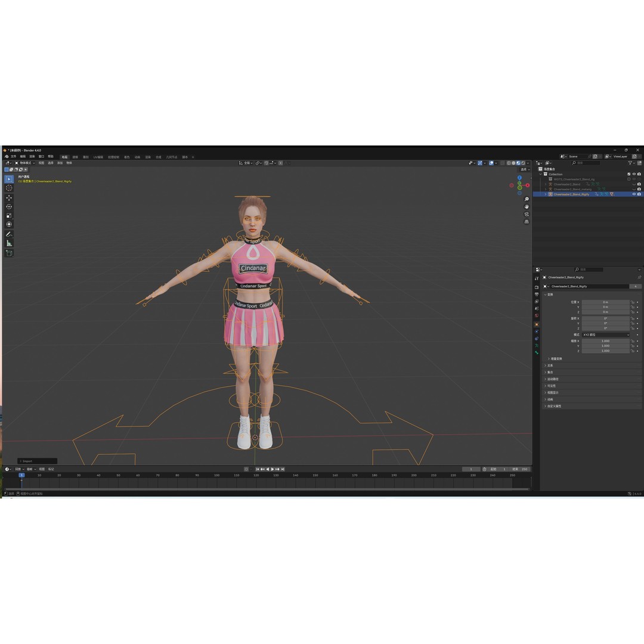Toggle viewport overlays button
Screen dimensions: 644x644
[x=491, y=163]
